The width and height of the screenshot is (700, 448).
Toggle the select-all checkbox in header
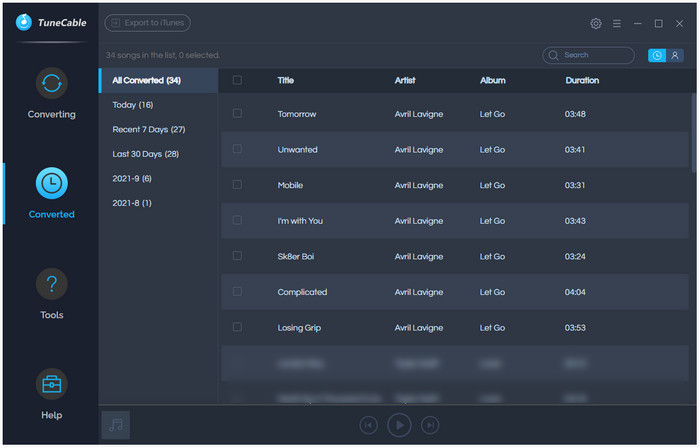tap(238, 80)
